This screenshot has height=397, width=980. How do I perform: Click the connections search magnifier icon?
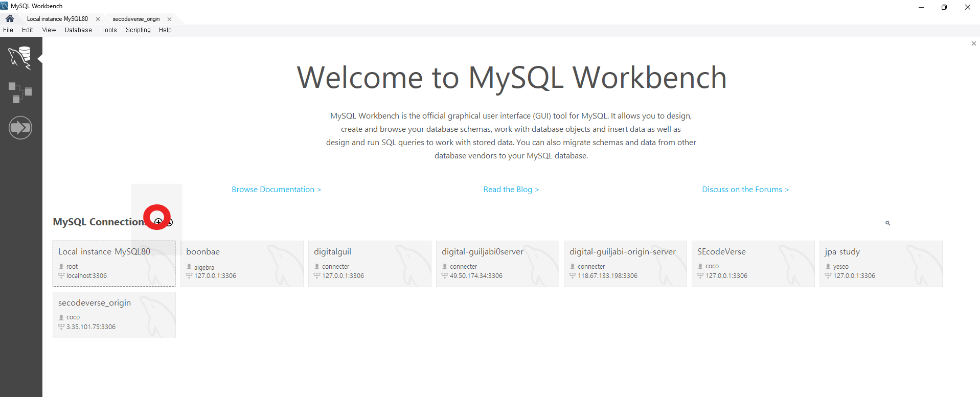[888, 223]
